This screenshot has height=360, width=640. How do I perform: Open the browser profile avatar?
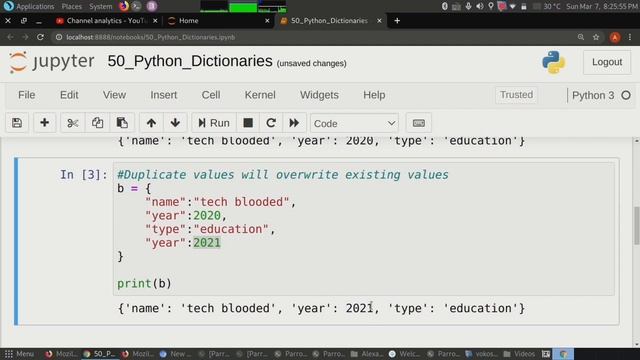615,37
